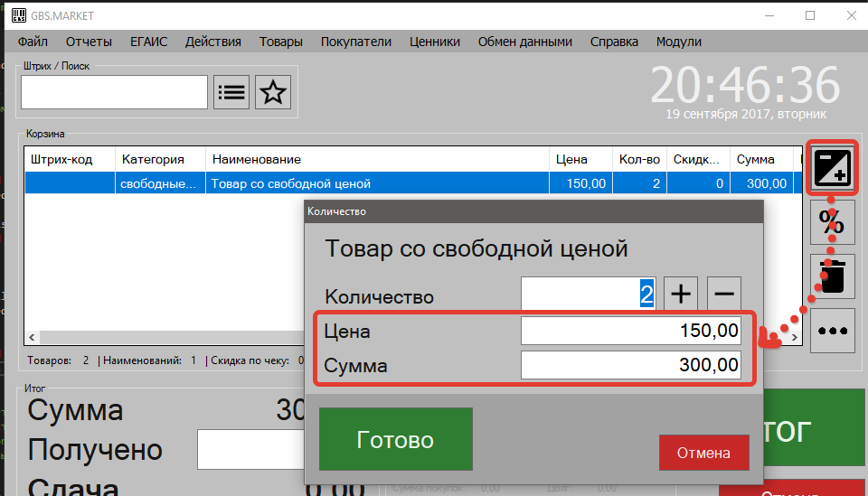Click the green Итог button
The width and height of the screenshot is (868, 496).
814,428
